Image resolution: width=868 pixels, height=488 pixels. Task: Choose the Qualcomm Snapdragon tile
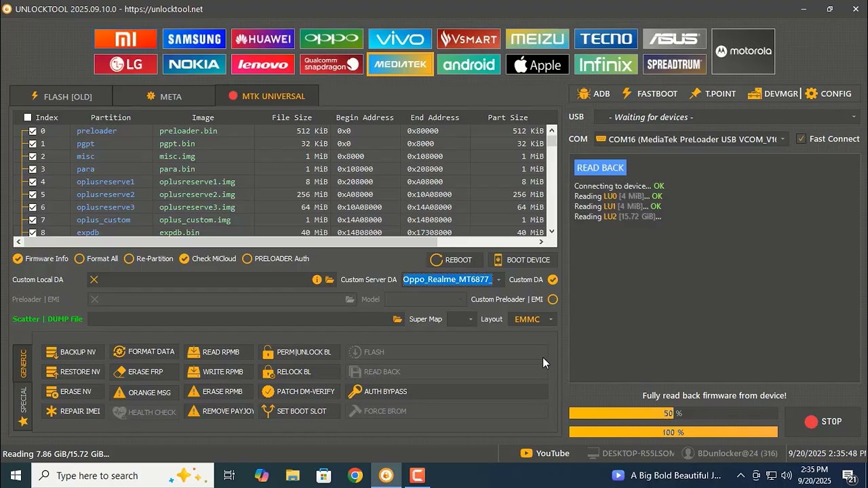332,64
